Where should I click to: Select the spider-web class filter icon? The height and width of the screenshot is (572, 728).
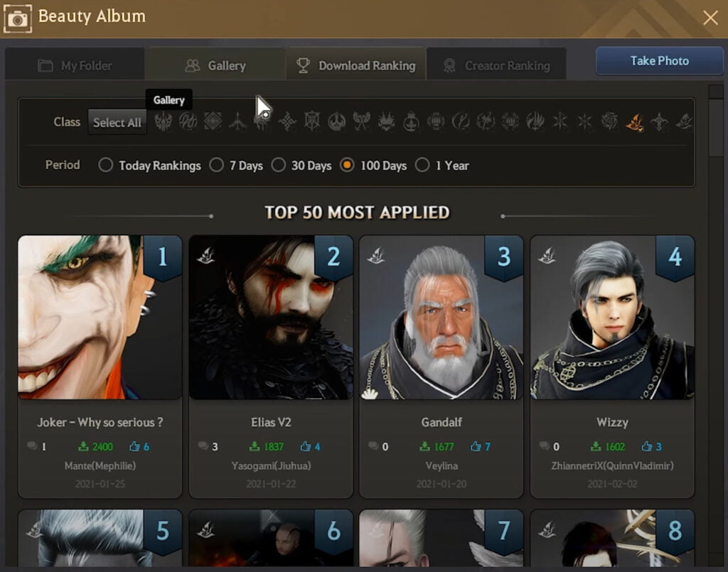[312, 122]
